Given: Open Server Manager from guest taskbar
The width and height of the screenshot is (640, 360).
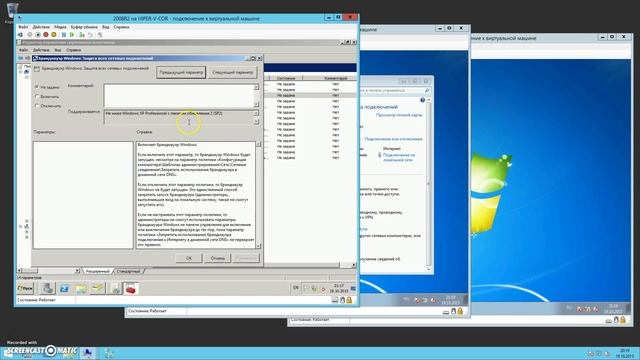Looking at the screenshot, I should pyautogui.click(x=47, y=288).
